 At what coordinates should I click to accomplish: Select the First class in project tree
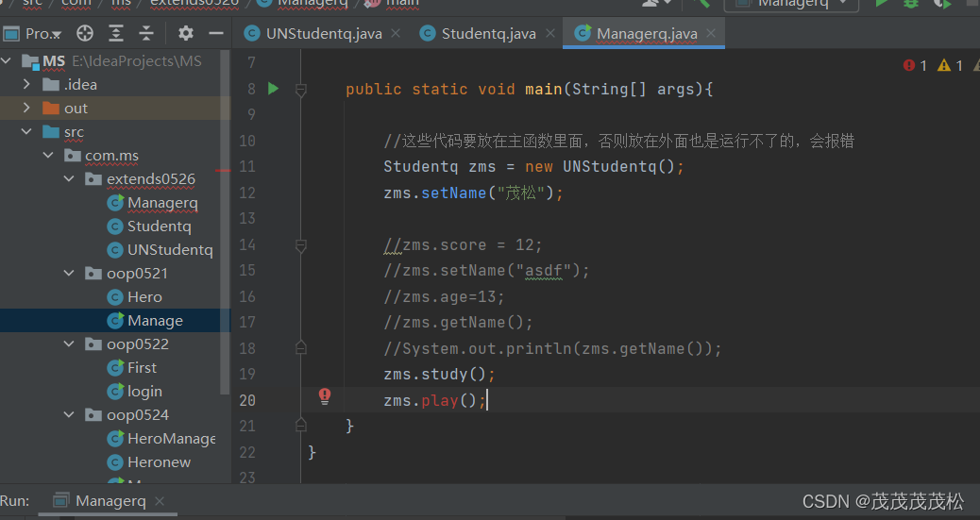(142, 367)
